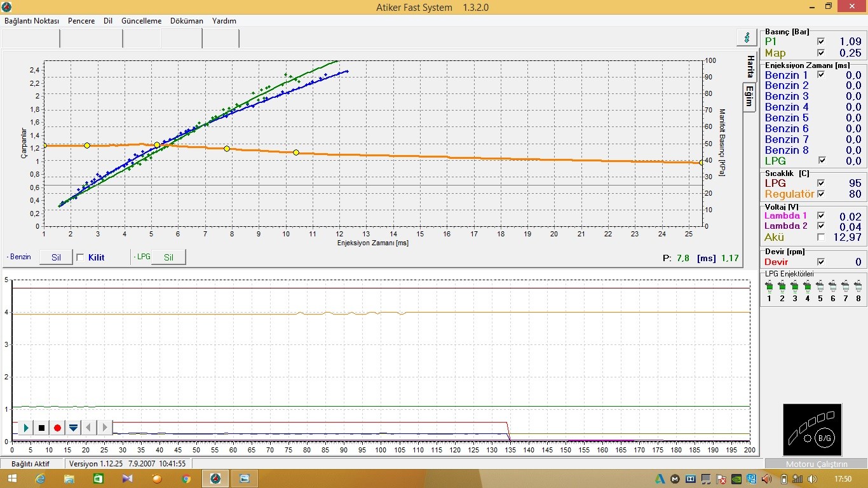Click the Versiyon 1.12.25 status text
Screen dimensions: 868x488
(x=127, y=464)
